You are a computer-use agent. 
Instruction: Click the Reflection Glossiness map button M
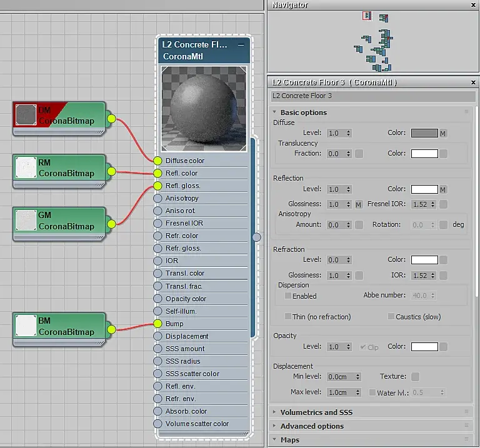(x=359, y=204)
